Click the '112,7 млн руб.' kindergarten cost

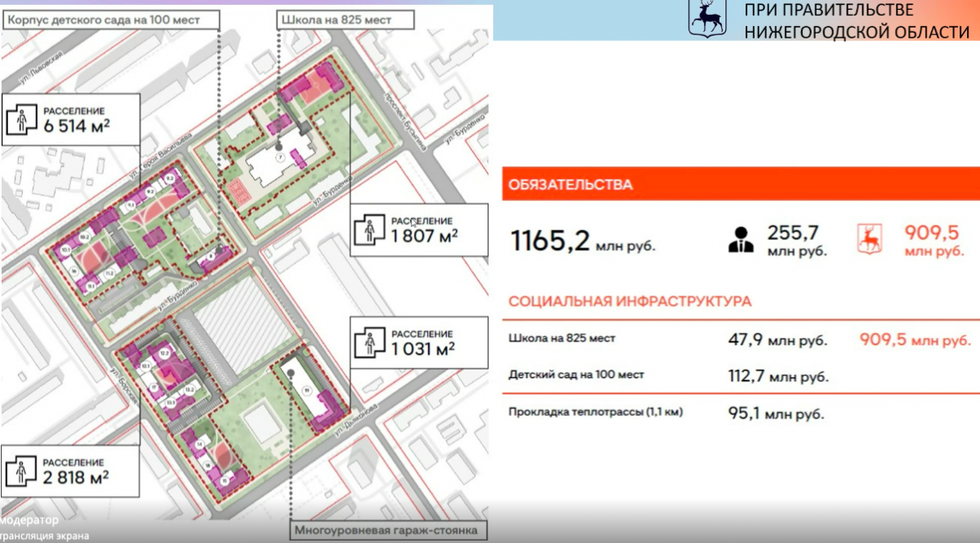click(x=778, y=376)
